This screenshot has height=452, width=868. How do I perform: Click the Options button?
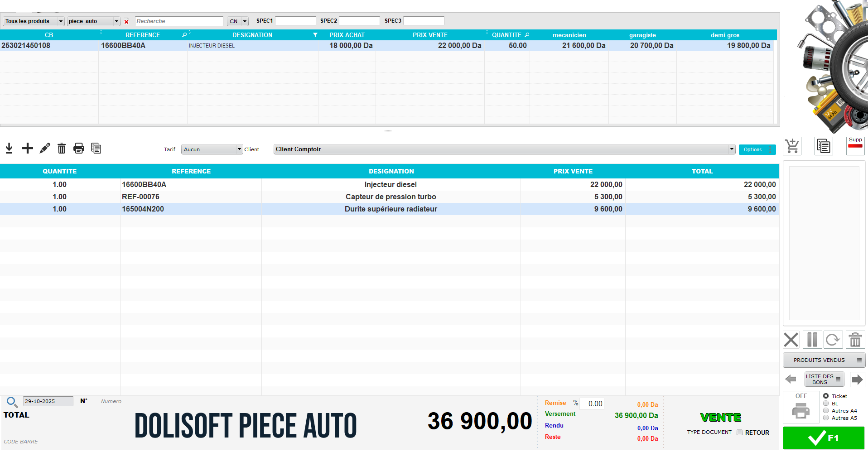point(757,149)
